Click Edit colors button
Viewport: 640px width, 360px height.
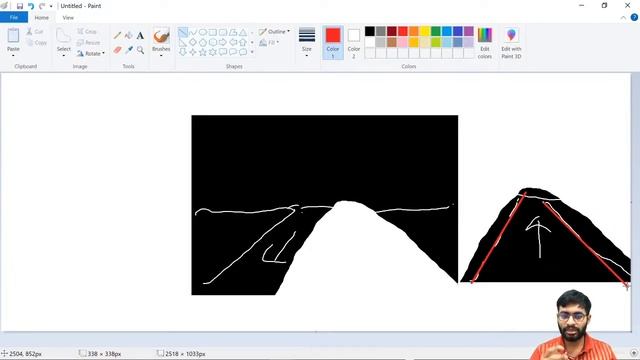click(x=485, y=43)
